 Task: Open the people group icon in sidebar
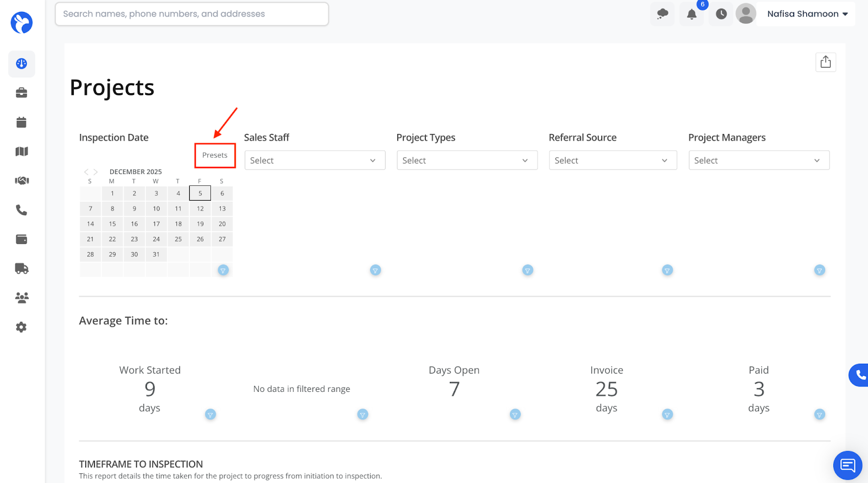(x=22, y=298)
